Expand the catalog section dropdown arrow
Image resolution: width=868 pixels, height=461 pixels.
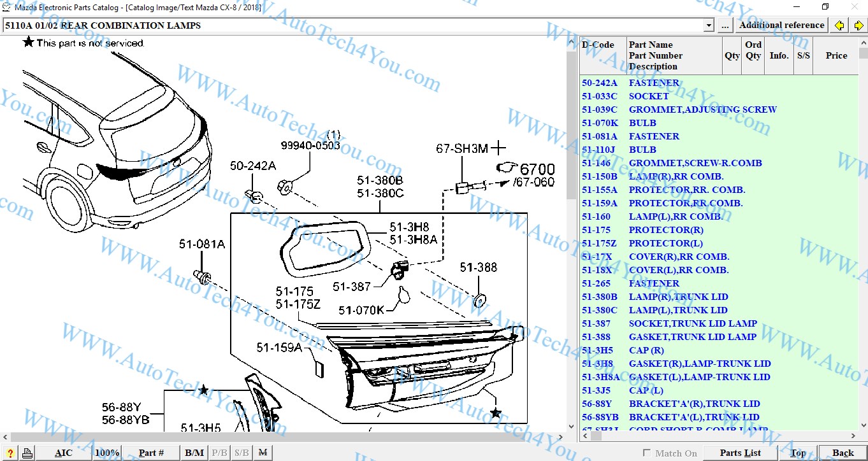[709, 25]
